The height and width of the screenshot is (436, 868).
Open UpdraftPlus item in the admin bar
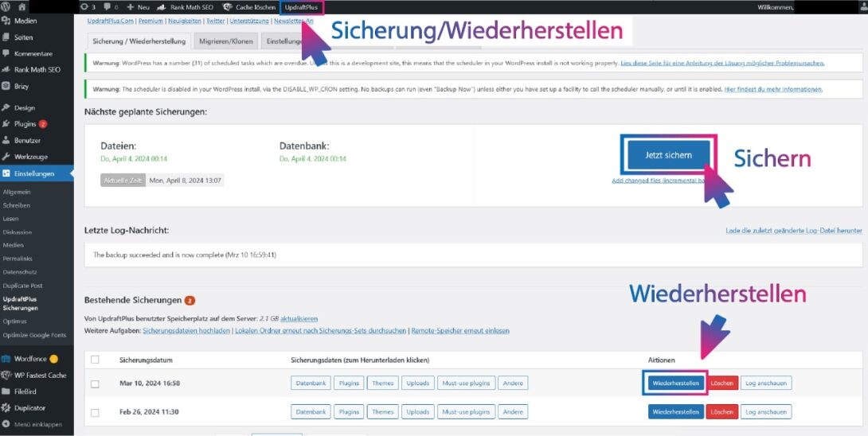tap(301, 7)
